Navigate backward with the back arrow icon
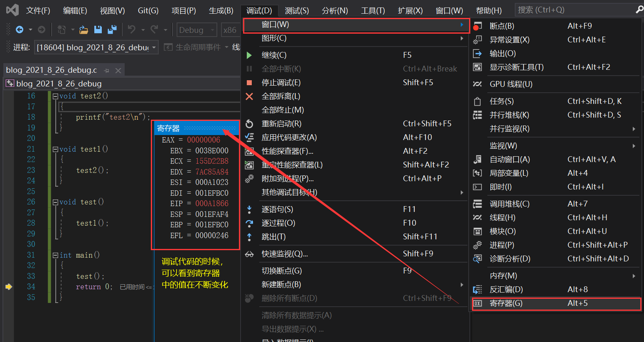 pos(20,30)
